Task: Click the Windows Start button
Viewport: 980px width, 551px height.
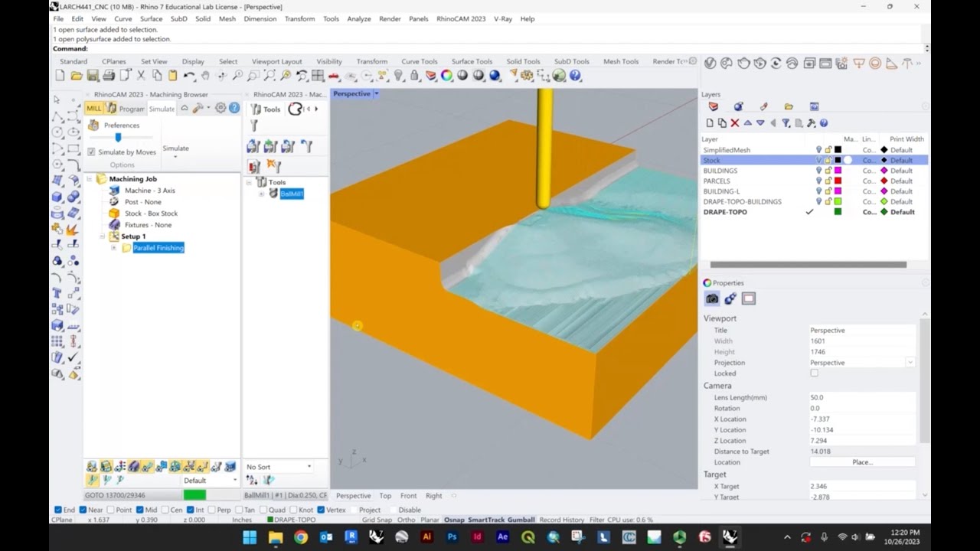Action: [250, 537]
